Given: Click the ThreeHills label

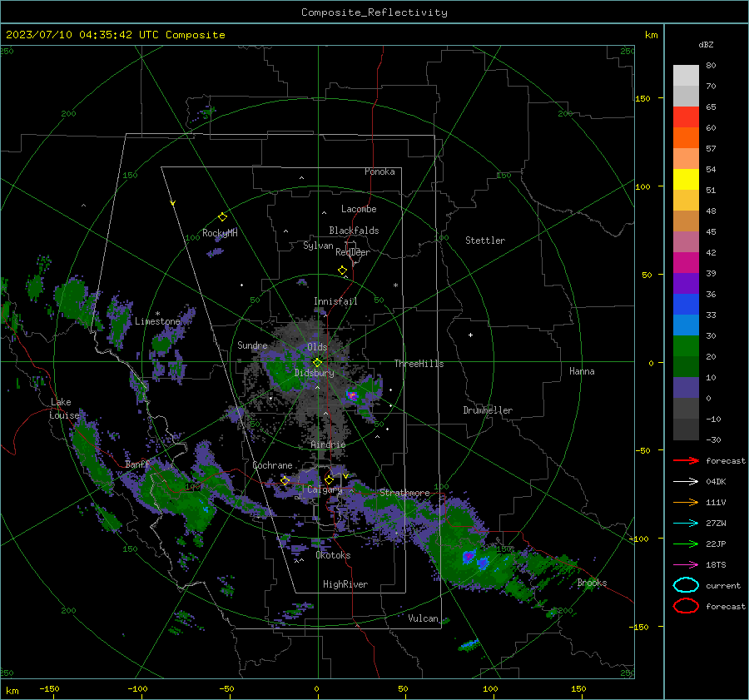Looking at the screenshot, I should pyautogui.click(x=419, y=364).
